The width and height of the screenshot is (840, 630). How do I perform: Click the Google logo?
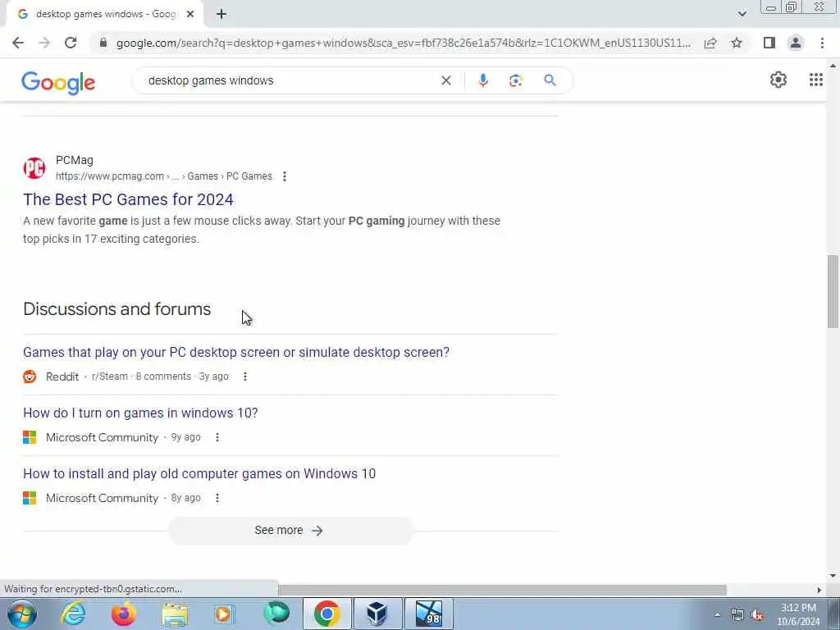coord(58,83)
